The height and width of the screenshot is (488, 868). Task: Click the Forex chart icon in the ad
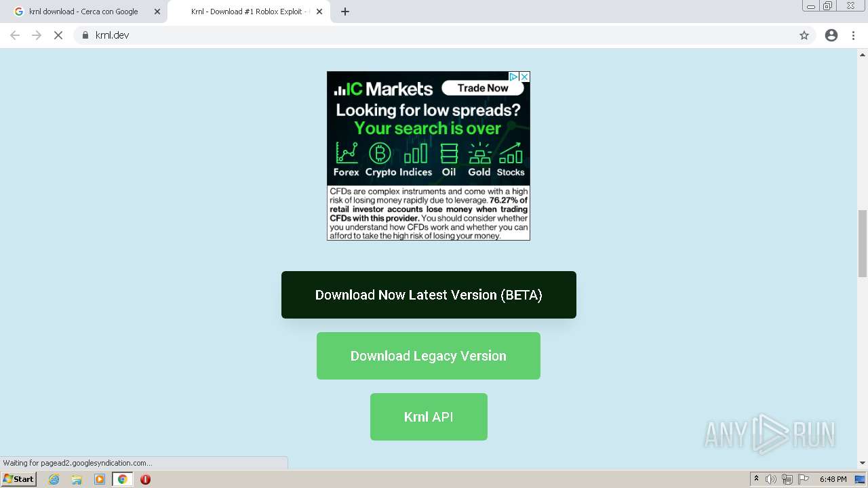pyautogui.click(x=347, y=153)
